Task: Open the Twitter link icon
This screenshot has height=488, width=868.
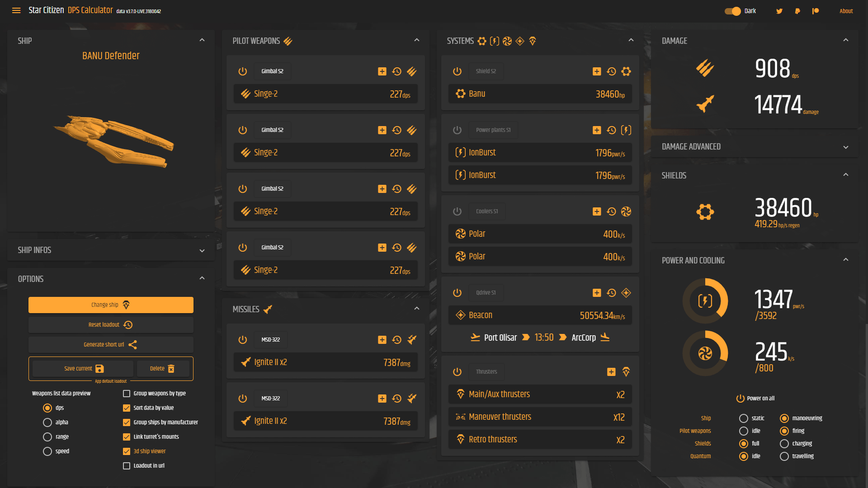Action: point(779,11)
